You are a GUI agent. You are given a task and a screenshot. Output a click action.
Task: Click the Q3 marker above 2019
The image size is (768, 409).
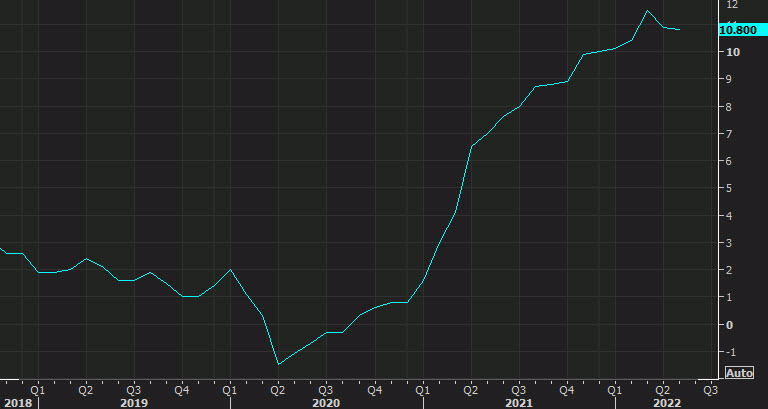[133, 390]
